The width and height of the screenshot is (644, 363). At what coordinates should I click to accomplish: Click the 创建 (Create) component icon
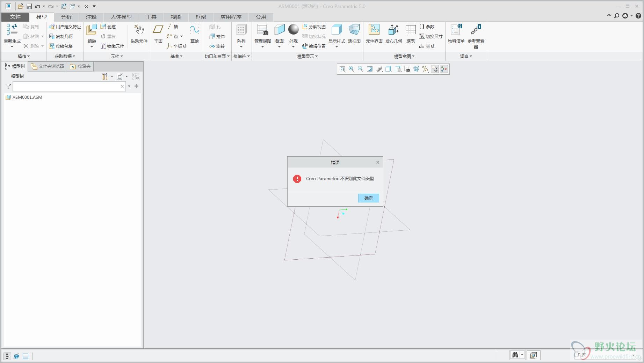pos(108,27)
